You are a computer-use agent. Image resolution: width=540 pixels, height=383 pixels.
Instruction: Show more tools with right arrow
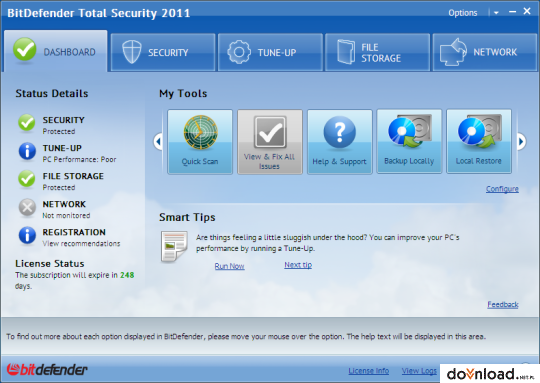[x=521, y=141]
